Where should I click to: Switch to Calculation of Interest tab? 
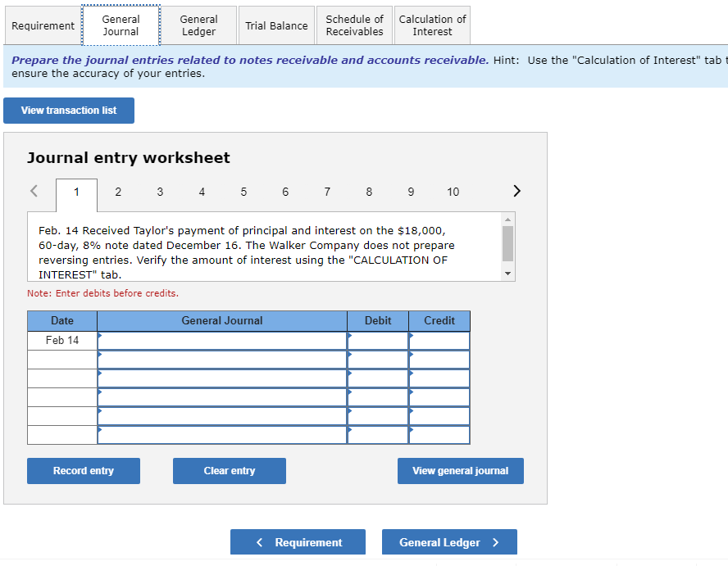coord(432,25)
